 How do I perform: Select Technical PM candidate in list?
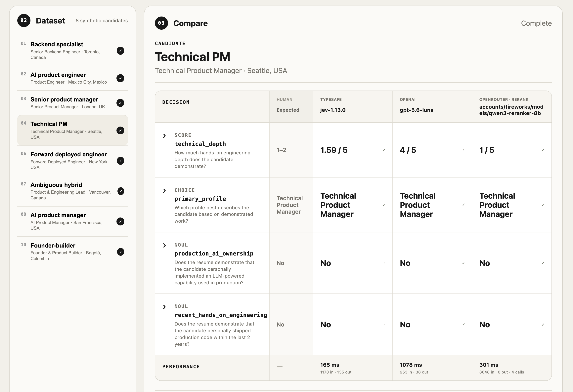(x=72, y=130)
